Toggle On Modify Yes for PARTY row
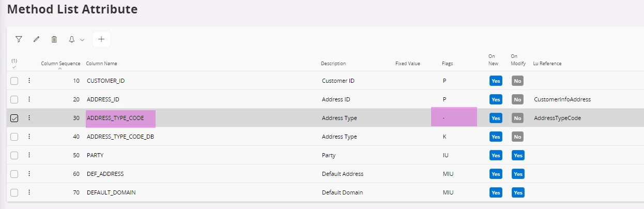Viewport: 644px width, 209px height. click(518, 155)
